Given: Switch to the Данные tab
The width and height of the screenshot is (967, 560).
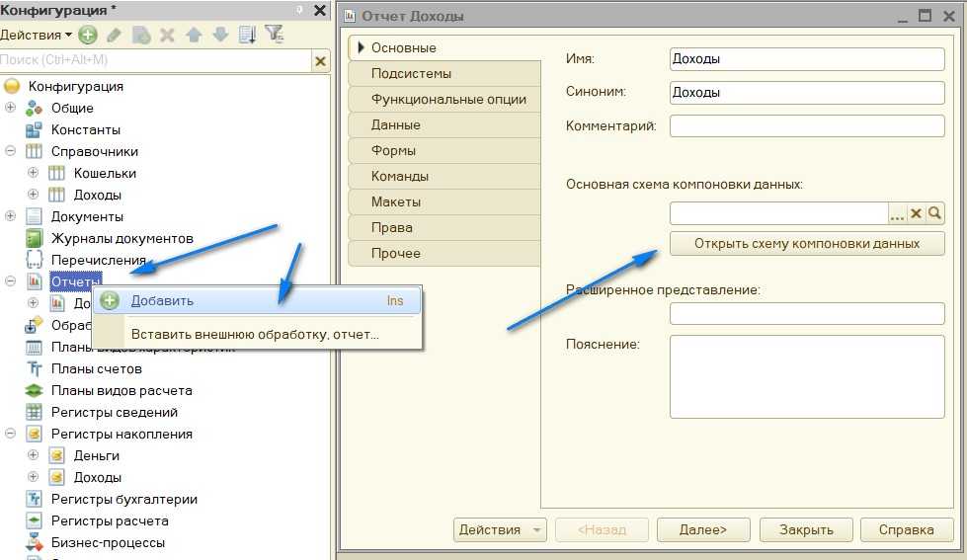Looking at the screenshot, I should (x=444, y=125).
